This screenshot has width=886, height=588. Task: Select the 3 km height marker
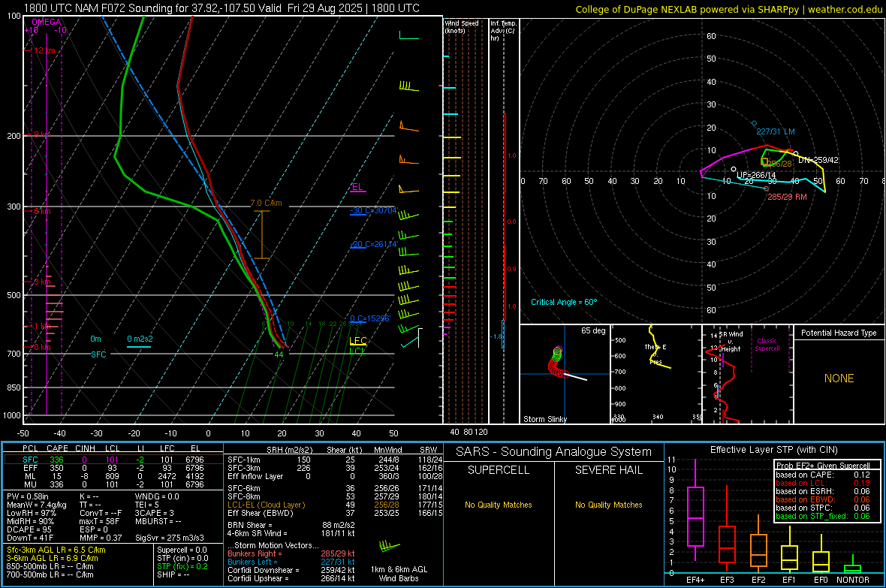coord(41,282)
